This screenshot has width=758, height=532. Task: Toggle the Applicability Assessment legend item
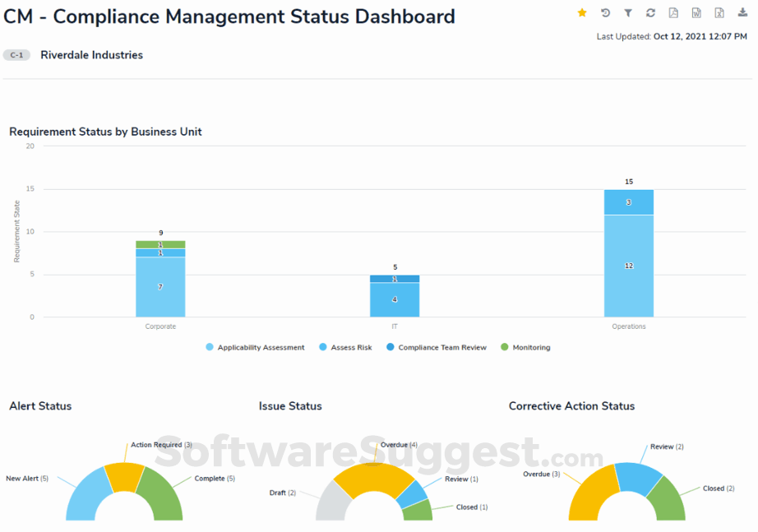coord(258,347)
